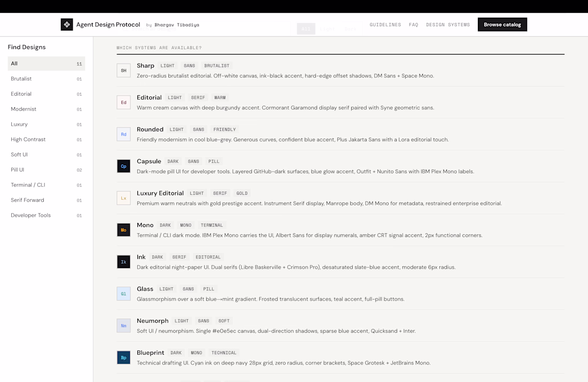The height and width of the screenshot is (382, 588).
Task: Filter designs by Modernist
Action: tap(46, 109)
